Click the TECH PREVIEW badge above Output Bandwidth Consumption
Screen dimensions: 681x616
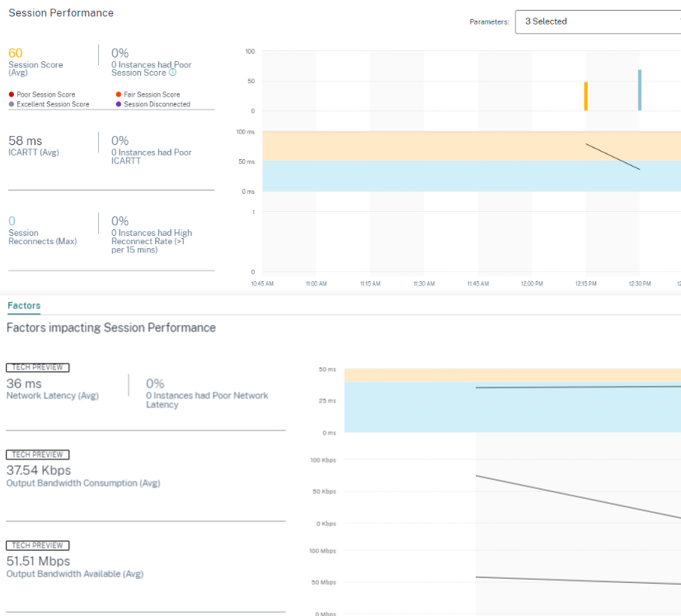coord(38,454)
